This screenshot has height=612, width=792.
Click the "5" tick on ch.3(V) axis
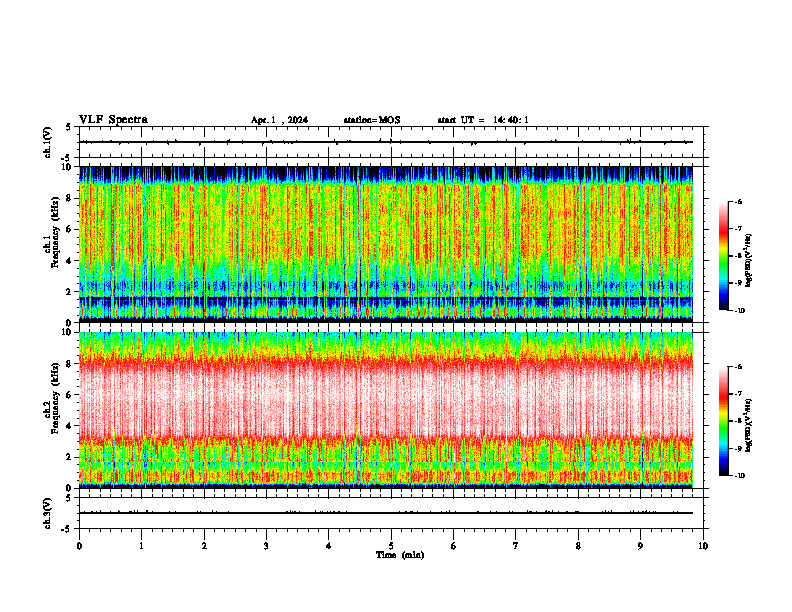(69, 498)
